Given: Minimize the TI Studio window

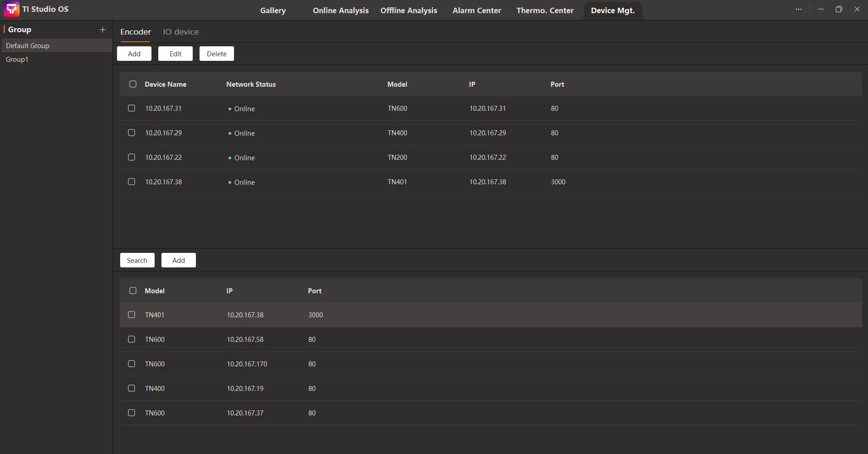Looking at the screenshot, I should click(x=820, y=9).
